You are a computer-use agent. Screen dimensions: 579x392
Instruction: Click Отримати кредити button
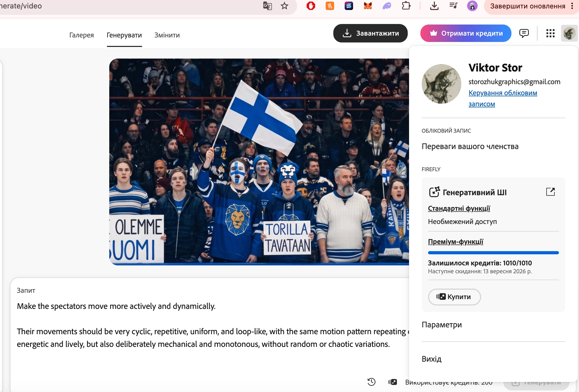pyautogui.click(x=466, y=33)
